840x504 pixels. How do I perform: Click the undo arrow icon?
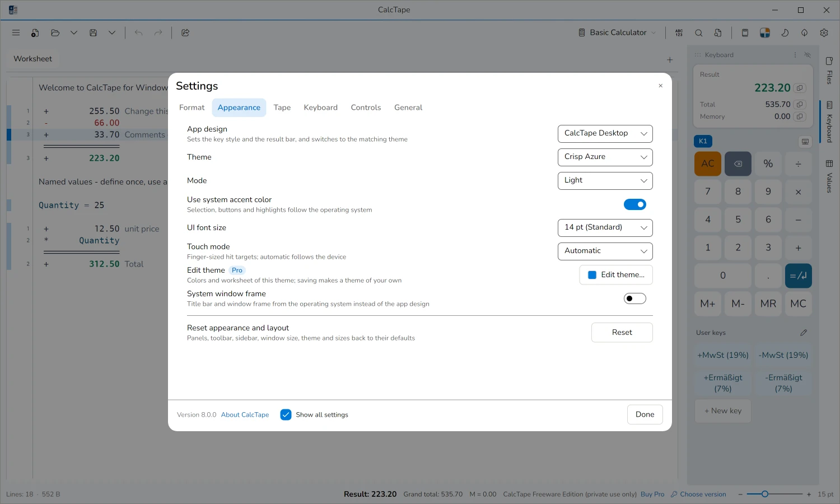(139, 32)
